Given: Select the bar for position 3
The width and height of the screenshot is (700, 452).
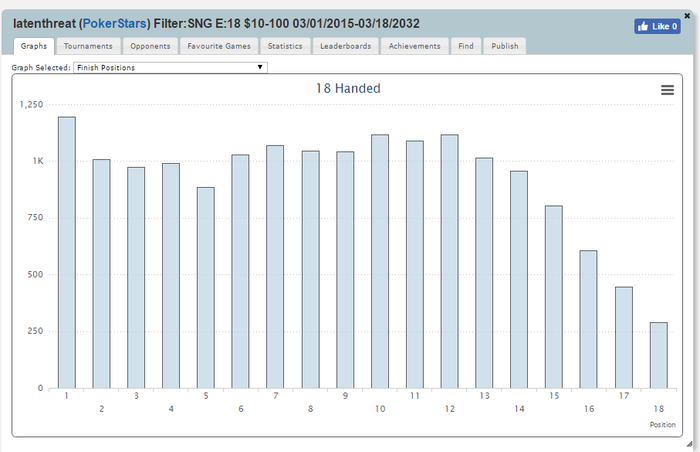Looking at the screenshot, I should [136, 278].
